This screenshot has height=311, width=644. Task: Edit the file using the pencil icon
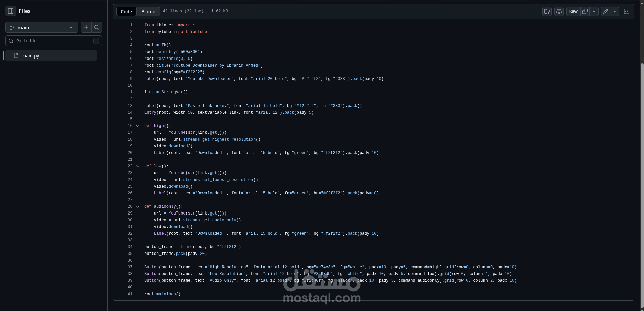click(x=605, y=11)
